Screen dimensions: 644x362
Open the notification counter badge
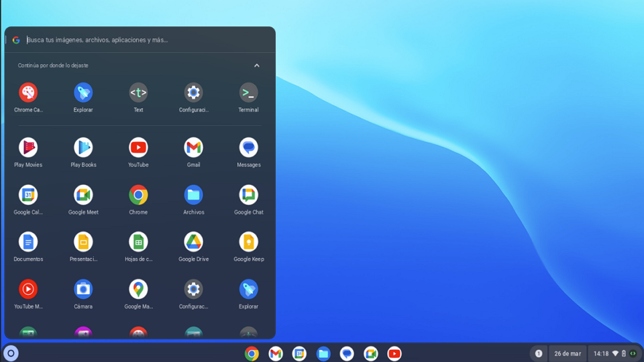pyautogui.click(x=539, y=353)
